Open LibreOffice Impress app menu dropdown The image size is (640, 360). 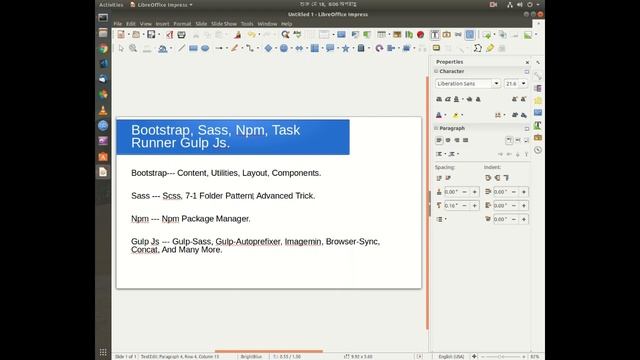[162, 5]
